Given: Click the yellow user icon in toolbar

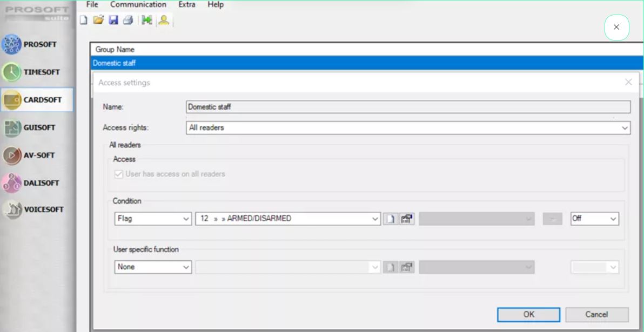Looking at the screenshot, I should [164, 21].
